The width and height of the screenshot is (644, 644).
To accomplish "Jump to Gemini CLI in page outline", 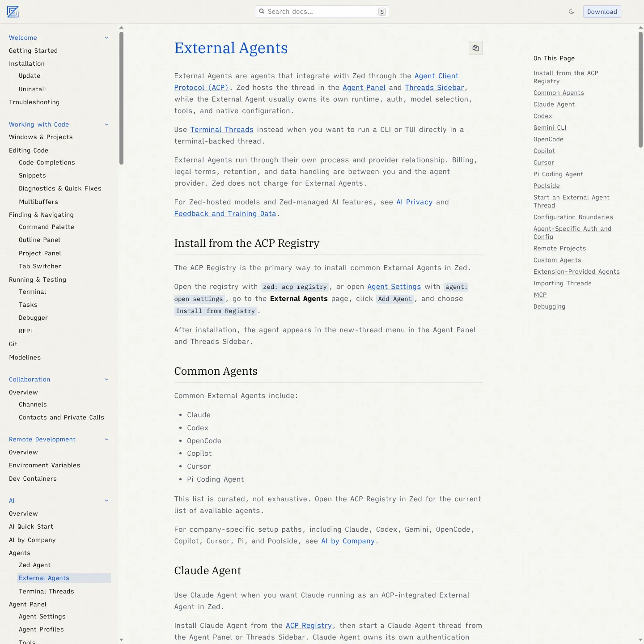I will pos(550,127).
